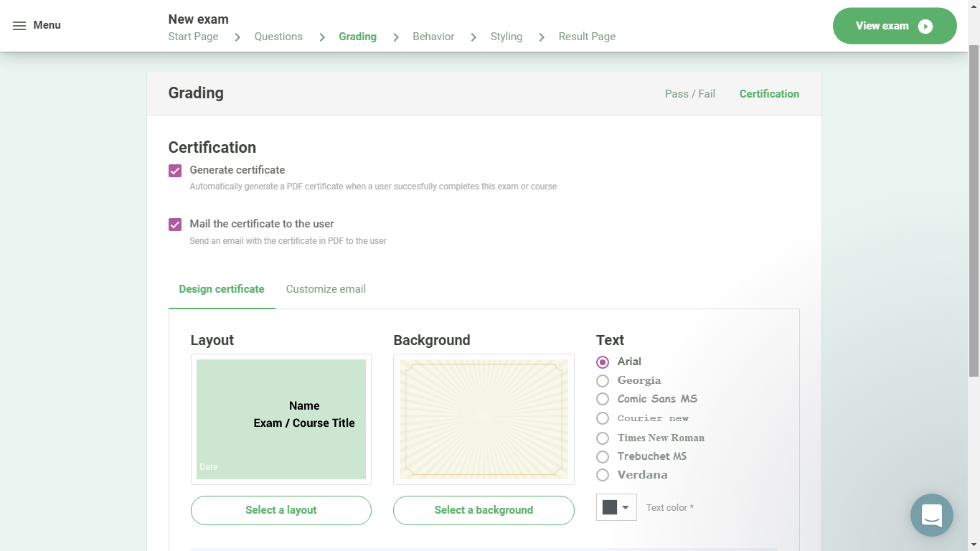Screen dimensions: 980x551
Task: Select Georgia font radio button
Action: [603, 381]
